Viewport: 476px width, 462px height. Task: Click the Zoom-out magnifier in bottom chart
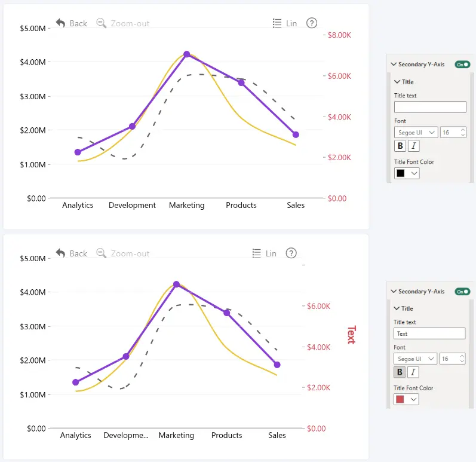coord(101,253)
